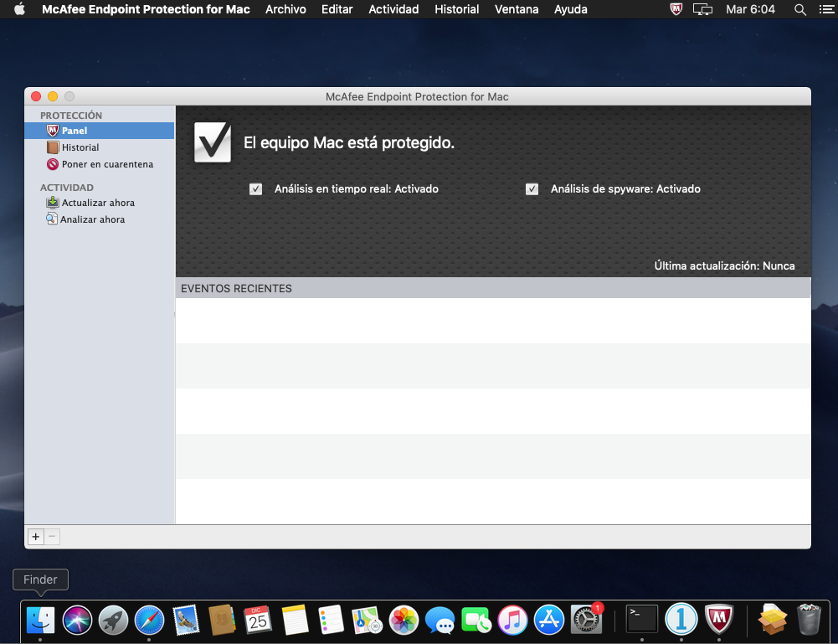Open the package box icon in Dock

coord(772,620)
